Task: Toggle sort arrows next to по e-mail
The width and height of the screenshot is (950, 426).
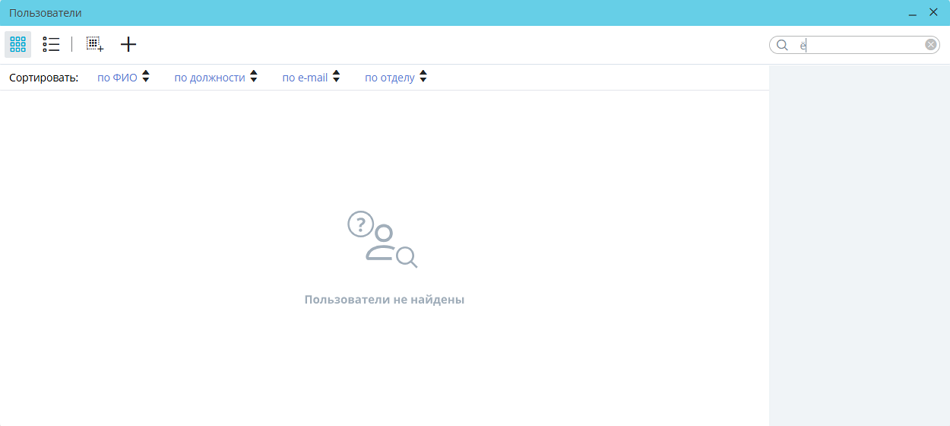Action: pos(336,77)
